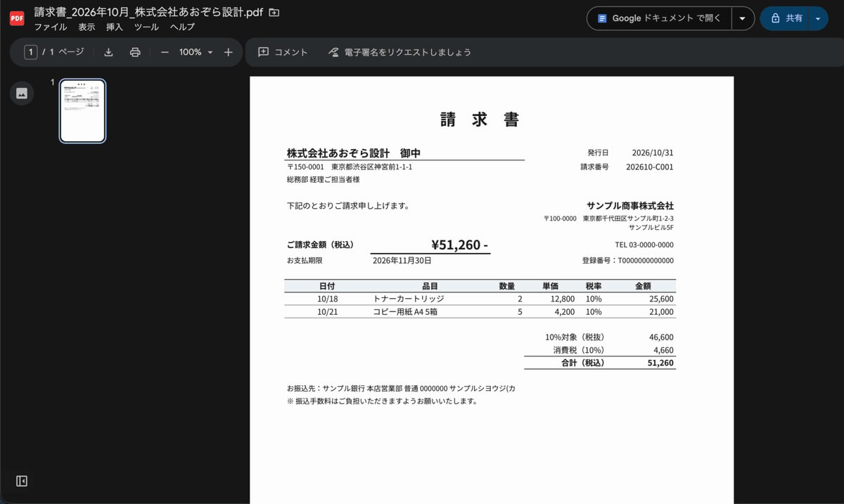
Task: Click the subtotal 46,600 value
Action: point(661,337)
